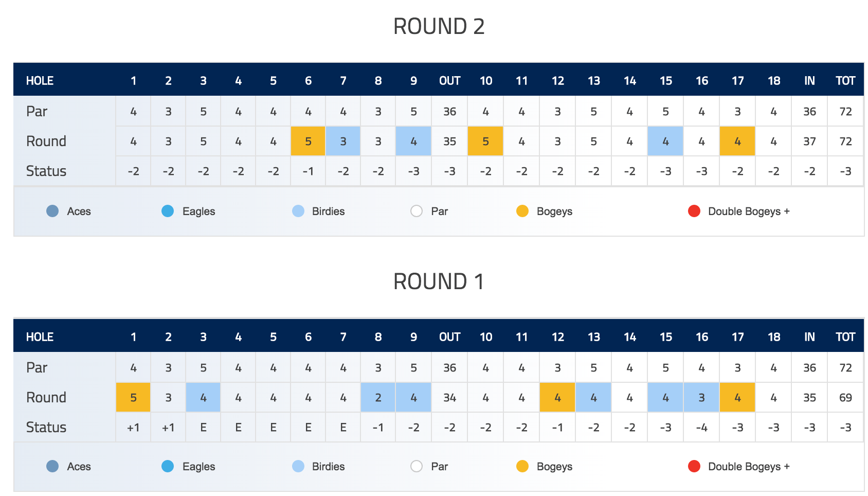Click the Eagles dot in Round 1 legend
The image size is (868, 496).
click(x=168, y=466)
